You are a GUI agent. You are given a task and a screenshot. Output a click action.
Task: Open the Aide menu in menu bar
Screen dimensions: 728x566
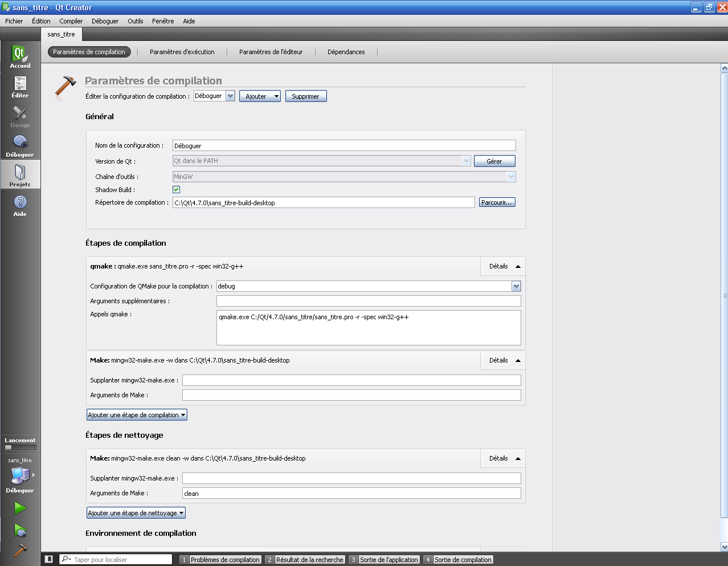tap(189, 21)
